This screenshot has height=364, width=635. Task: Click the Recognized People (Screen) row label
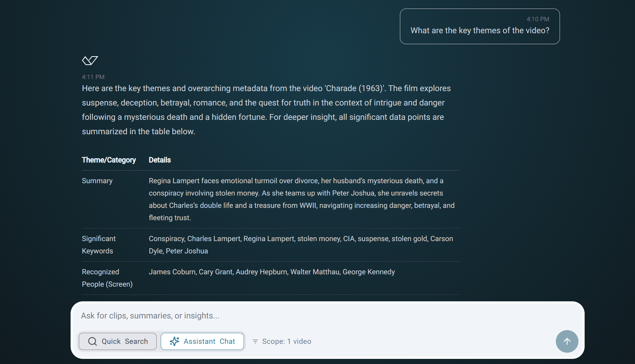point(107,278)
